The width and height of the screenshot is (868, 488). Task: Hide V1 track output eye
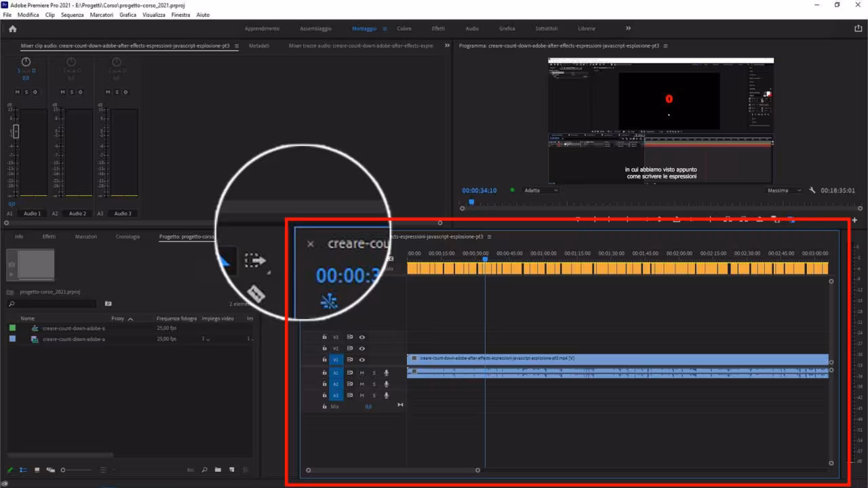point(362,359)
